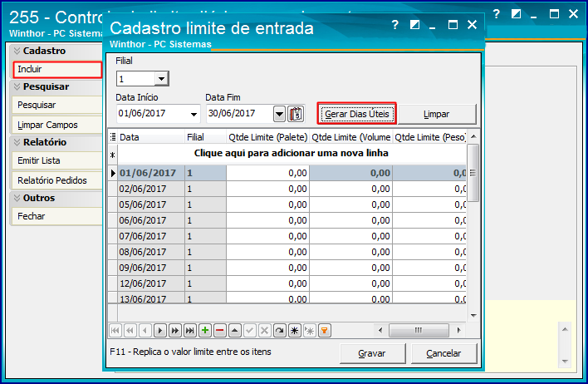Click the Qtde Limite (Palete) column header
588x384 pixels.
[267, 137]
